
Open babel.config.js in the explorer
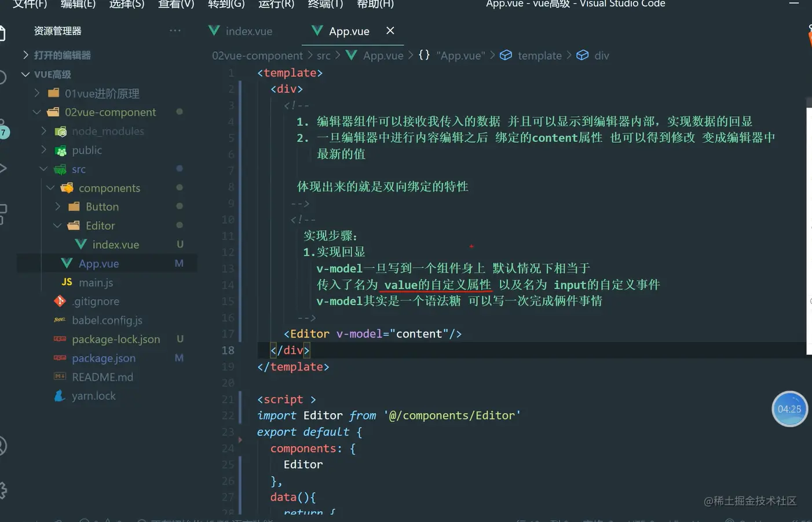108,320
